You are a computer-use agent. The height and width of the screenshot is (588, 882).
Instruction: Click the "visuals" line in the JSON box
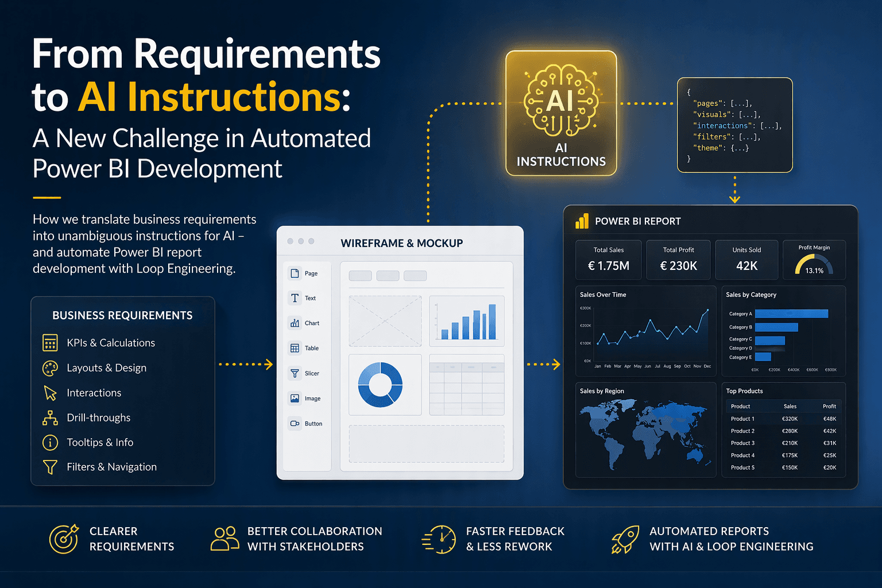(x=727, y=115)
